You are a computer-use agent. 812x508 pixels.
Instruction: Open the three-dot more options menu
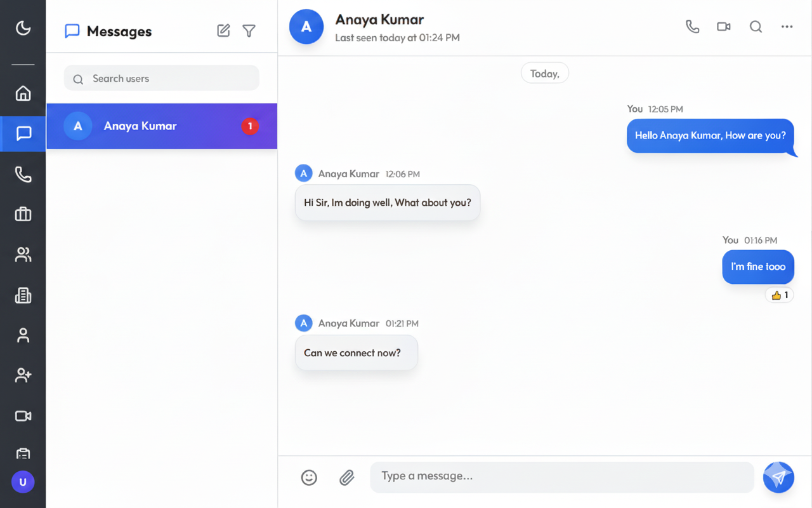pyautogui.click(x=787, y=27)
